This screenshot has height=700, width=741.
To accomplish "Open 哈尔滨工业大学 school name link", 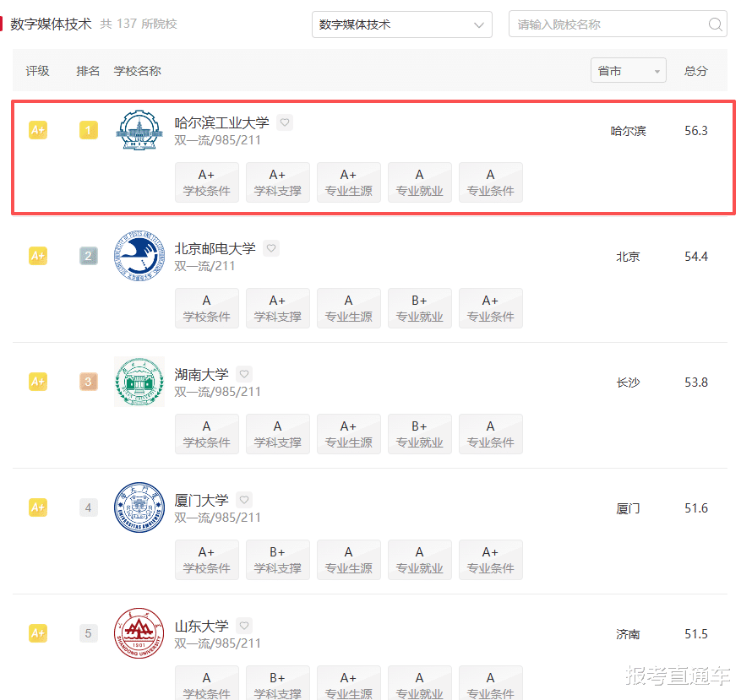I will 221,122.
